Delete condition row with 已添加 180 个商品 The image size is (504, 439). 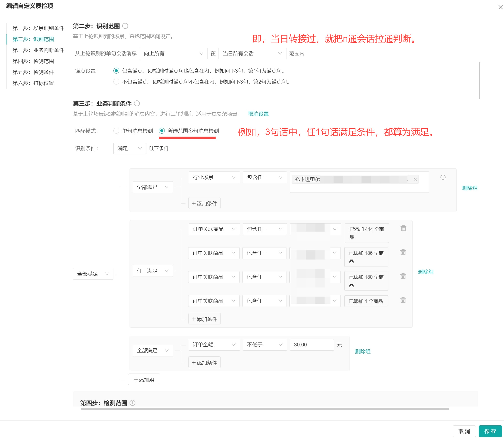pyautogui.click(x=403, y=276)
